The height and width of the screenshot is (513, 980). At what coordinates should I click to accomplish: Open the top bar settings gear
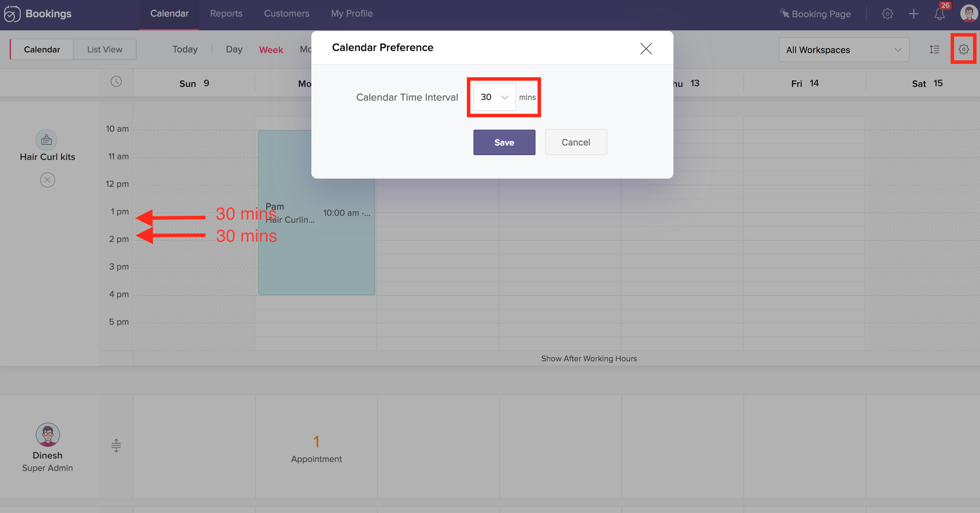(x=887, y=14)
